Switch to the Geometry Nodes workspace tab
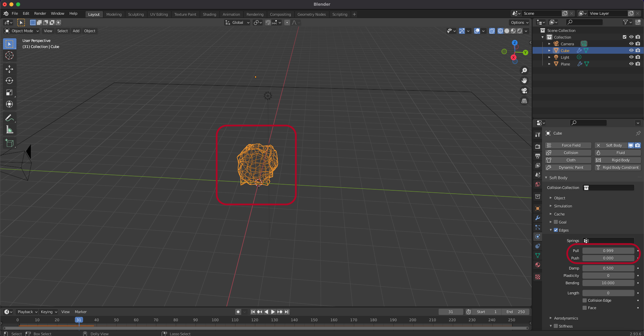Viewport: 644px width, 336px height. 311,14
